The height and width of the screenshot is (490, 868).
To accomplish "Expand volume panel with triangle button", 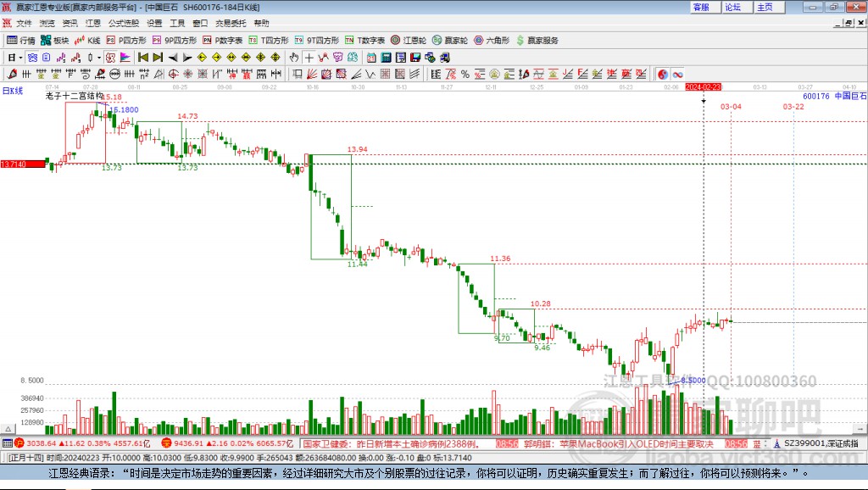I will 8,429.
